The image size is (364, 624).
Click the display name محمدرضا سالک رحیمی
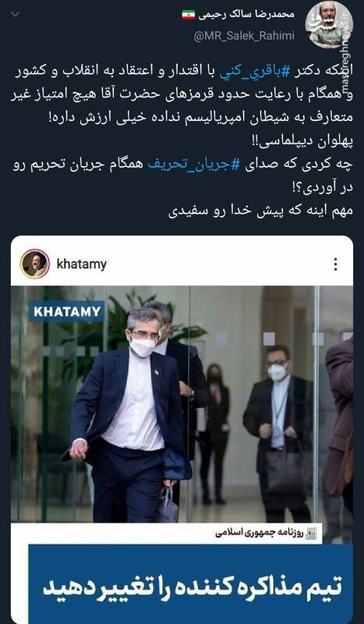[x=246, y=15]
